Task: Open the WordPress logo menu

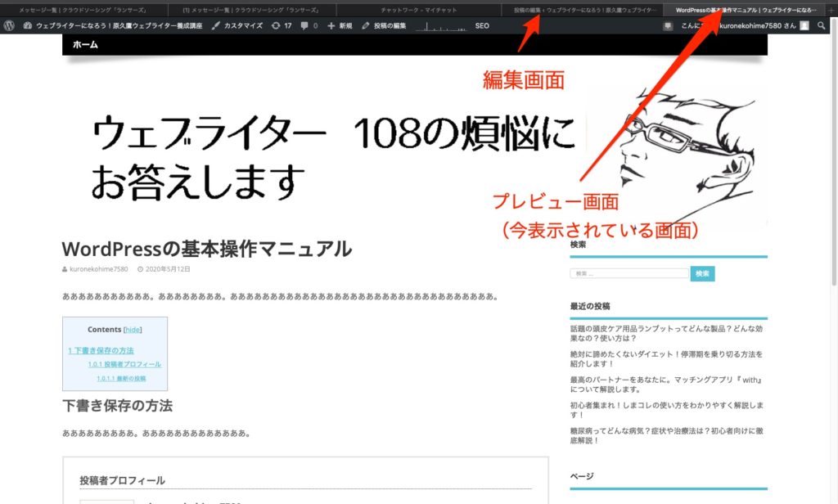Action: [x=9, y=25]
